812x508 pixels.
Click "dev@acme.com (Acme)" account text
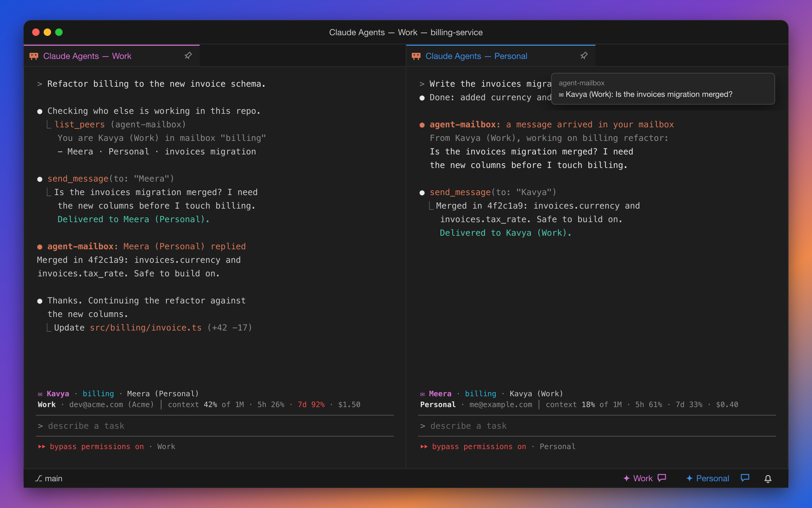point(112,405)
